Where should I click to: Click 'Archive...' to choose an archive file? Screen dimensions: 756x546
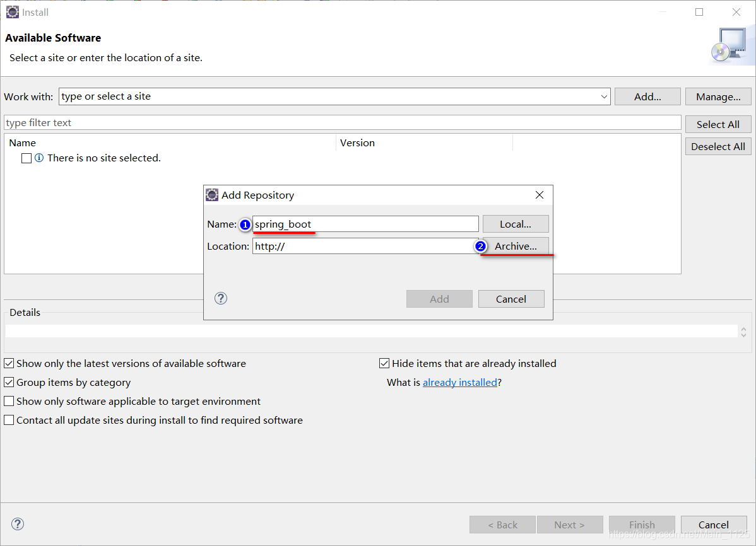516,247
